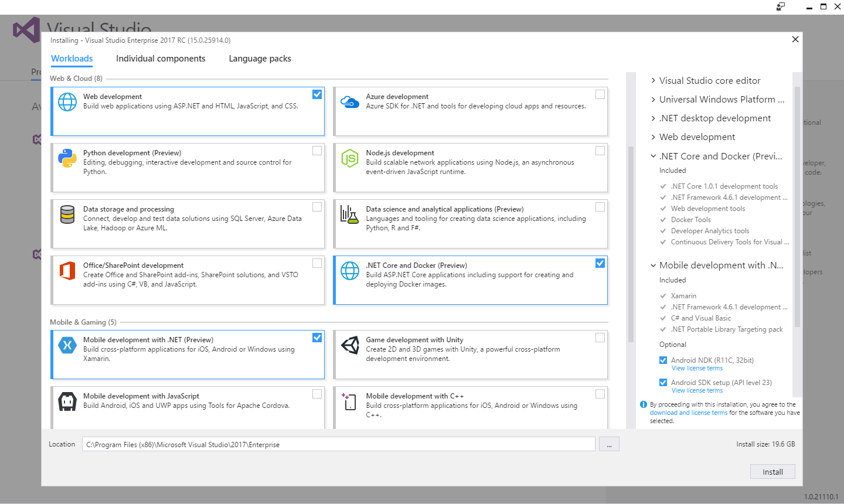844x504 pixels.
Task: Uncheck the Web development workload
Action: [317, 94]
